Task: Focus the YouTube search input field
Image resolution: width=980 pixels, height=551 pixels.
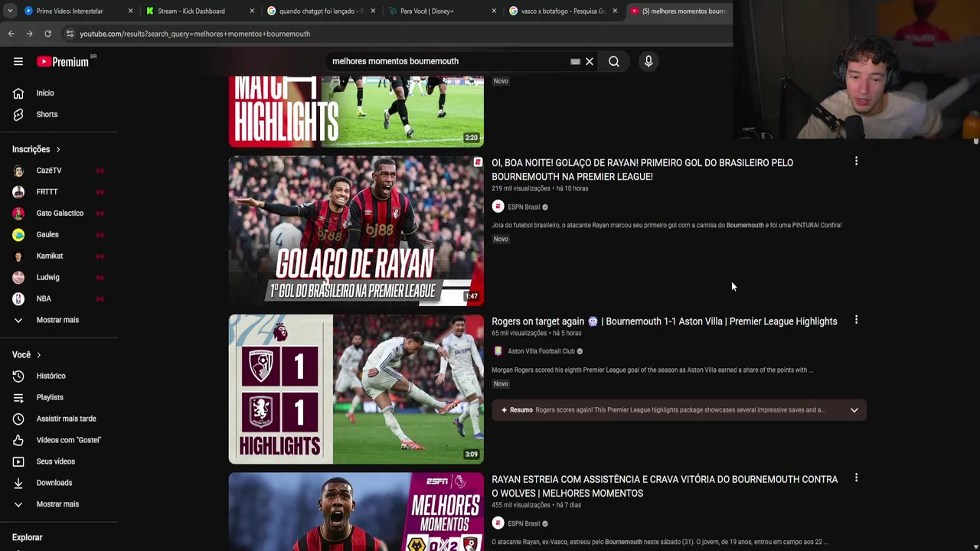Action: [x=448, y=61]
